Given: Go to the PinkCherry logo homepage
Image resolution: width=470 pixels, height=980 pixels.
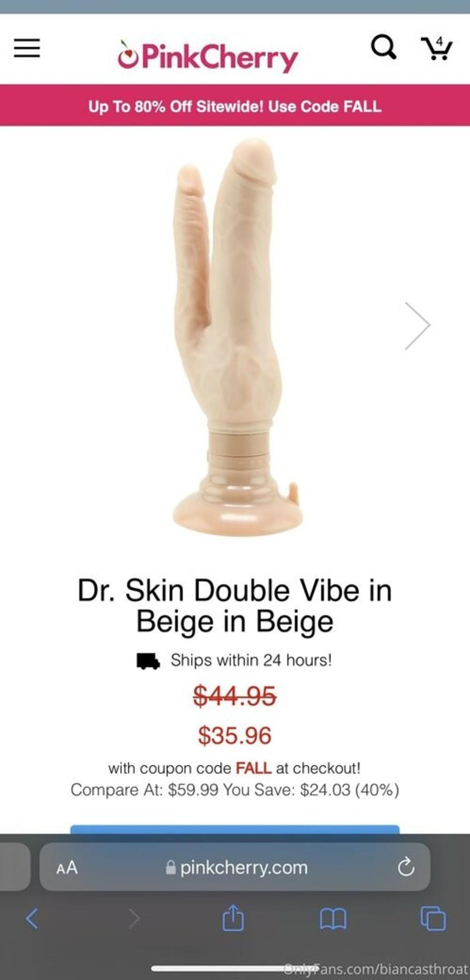Looking at the screenshot, I should tap(208, 57).
